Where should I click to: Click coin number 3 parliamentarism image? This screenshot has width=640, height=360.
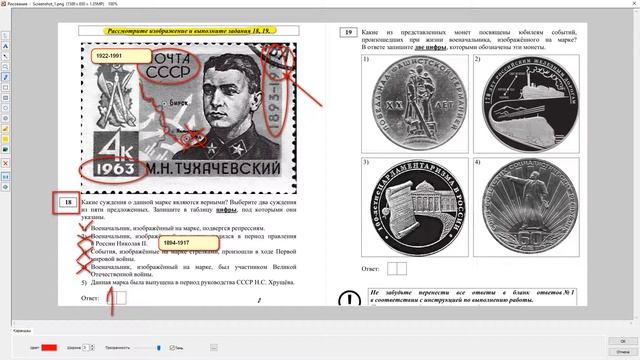coord(415,207)
